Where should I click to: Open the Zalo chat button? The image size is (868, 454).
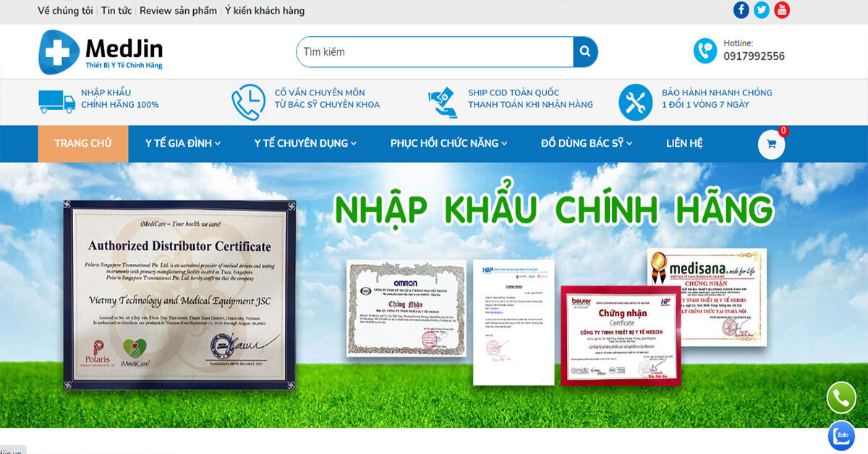841,435
